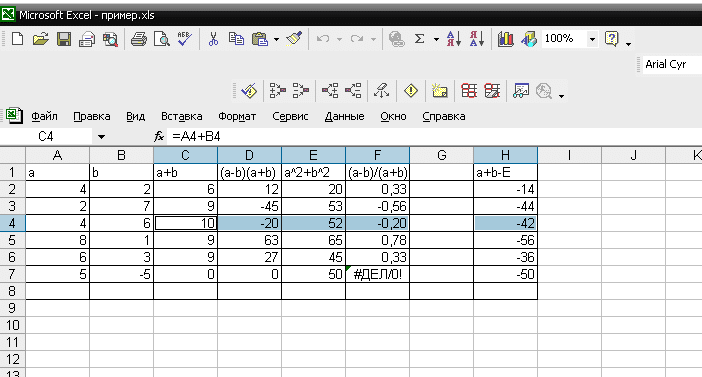Select cell with #ДЕЛ/0! error
Image resolution: width=702 pixels, height=377 pixels.
[x=377, y=274]
